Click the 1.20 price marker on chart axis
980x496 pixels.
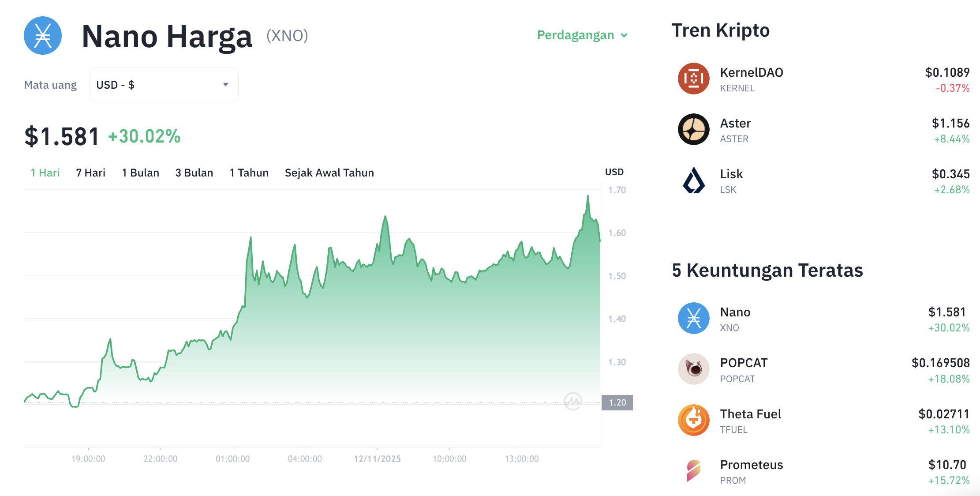[x=617, y=402]
